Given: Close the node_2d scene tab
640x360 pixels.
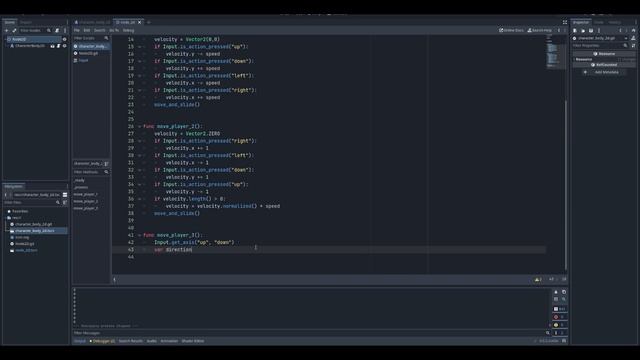Looking at the screenshot, I should [x=140, y=22].
